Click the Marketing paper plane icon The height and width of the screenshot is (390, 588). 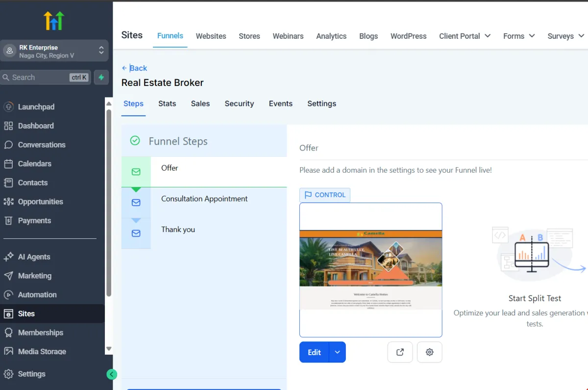[x=8, y=276]
